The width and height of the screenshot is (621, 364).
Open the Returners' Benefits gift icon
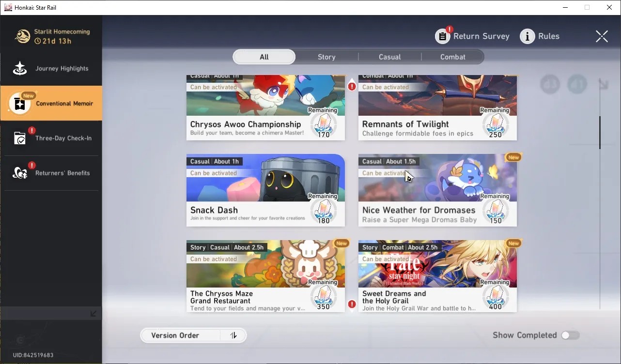click(20, 173)
